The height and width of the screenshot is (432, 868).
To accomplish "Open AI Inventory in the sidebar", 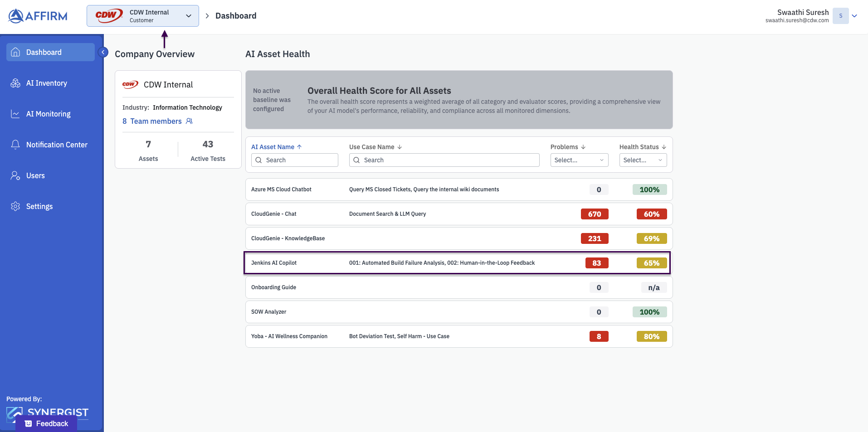I will pos(46,83).
